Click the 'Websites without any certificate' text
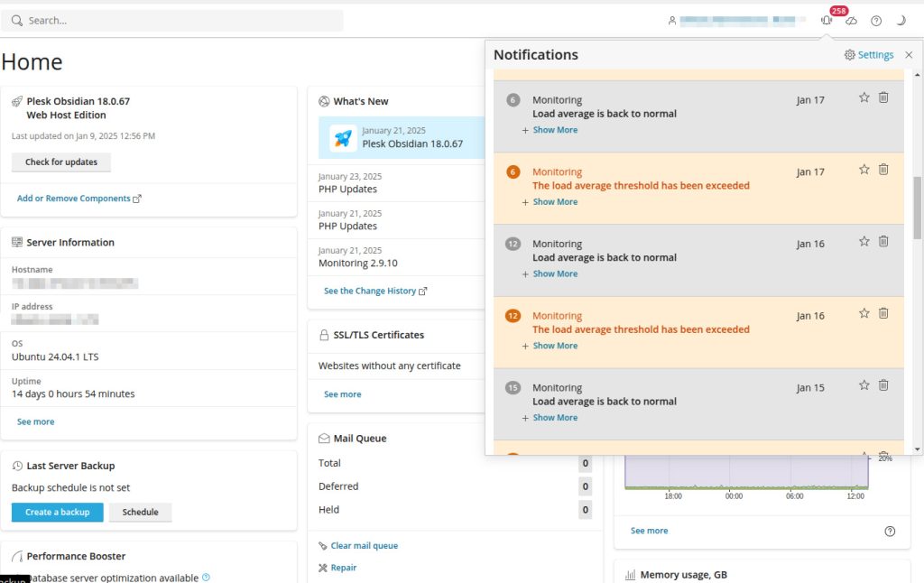 click(x=390, y=366)
